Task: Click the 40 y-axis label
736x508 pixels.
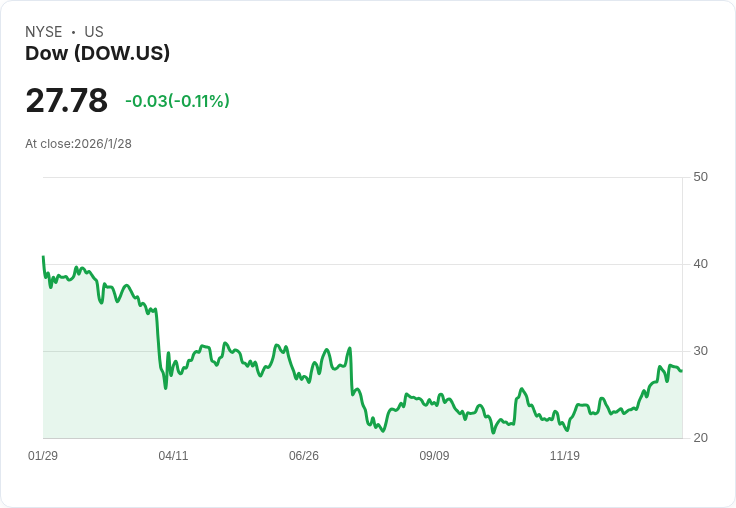Action: pyautogui.click(x=700, y=264)
